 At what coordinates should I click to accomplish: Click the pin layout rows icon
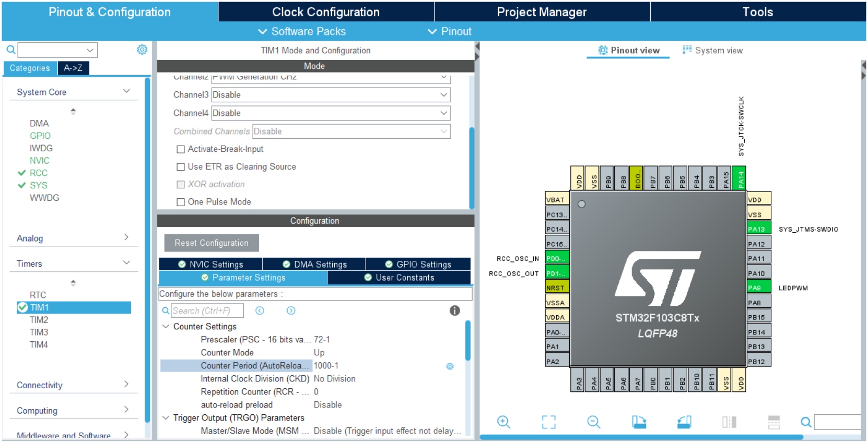tap(774, 422)
